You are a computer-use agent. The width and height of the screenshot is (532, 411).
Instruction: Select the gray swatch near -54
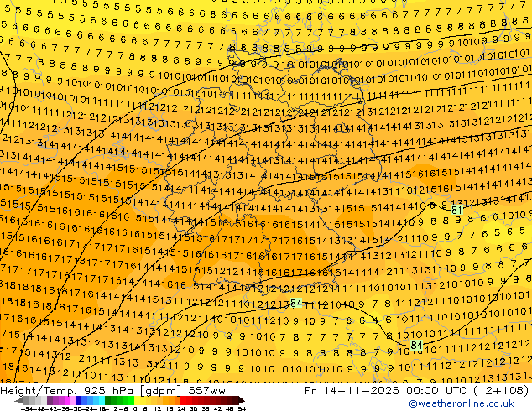[27, 400]
